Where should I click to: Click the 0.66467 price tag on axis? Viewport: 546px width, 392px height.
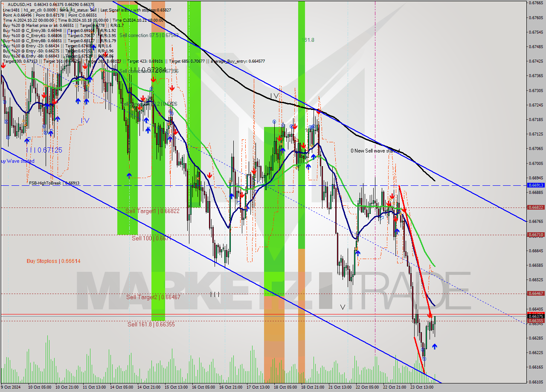pos(536,294)
